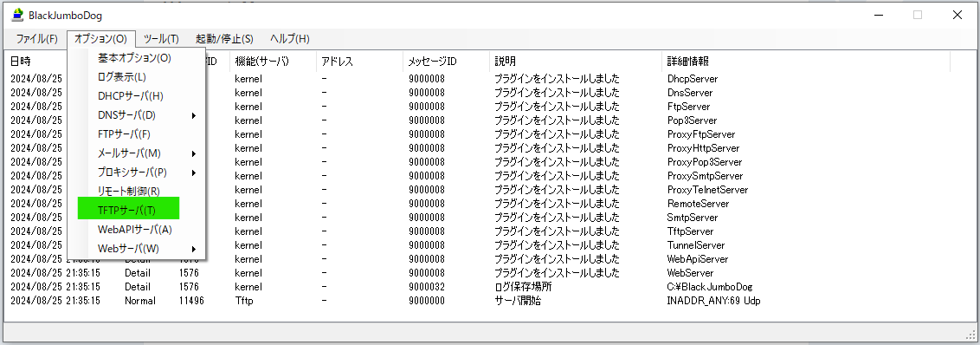The height and width of the screenshot is (345, 980).
Task: Select 基本オプション(O) menu entry
Action: 137,58
